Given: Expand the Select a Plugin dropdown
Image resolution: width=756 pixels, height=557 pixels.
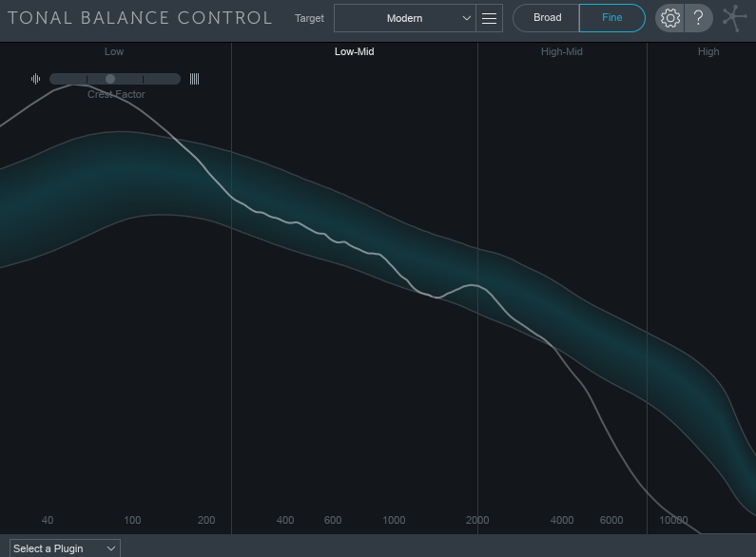Looking at the screenshot, I should tap(65, 548).
